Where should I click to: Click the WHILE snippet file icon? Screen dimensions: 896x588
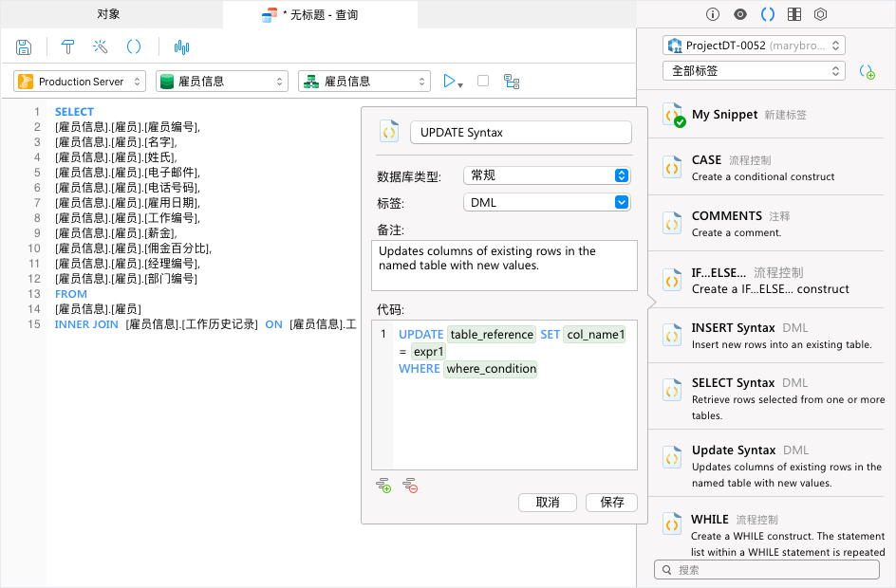pos(673,524)
